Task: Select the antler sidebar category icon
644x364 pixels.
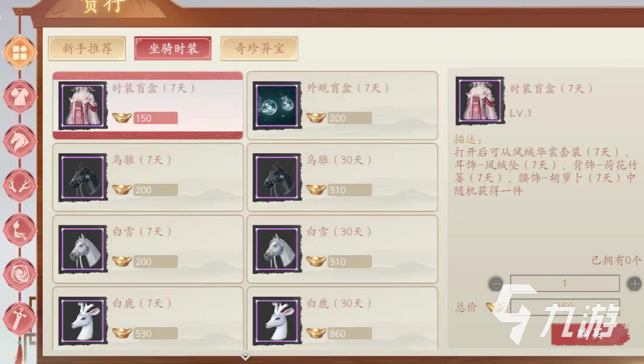Action: click(19, 186)
